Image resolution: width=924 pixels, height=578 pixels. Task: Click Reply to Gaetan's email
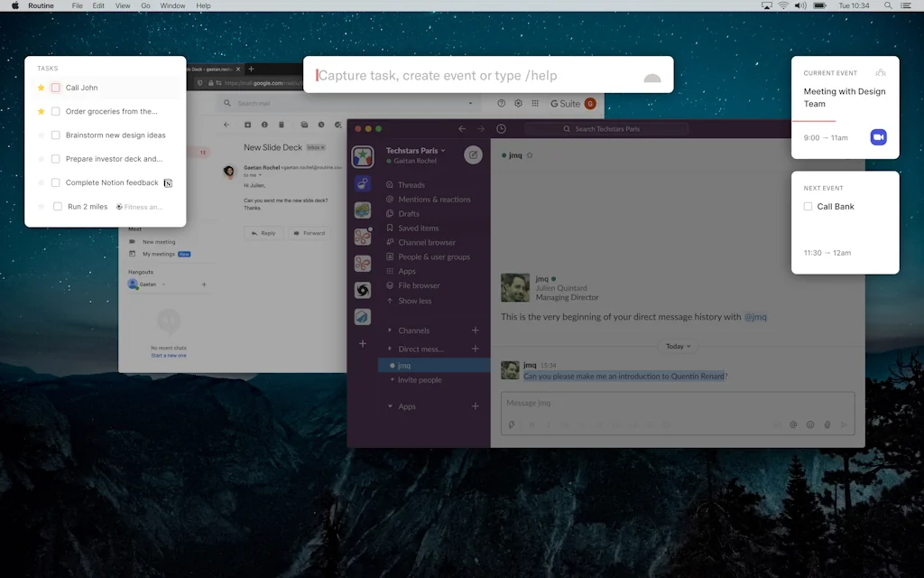tap(263, 233)
